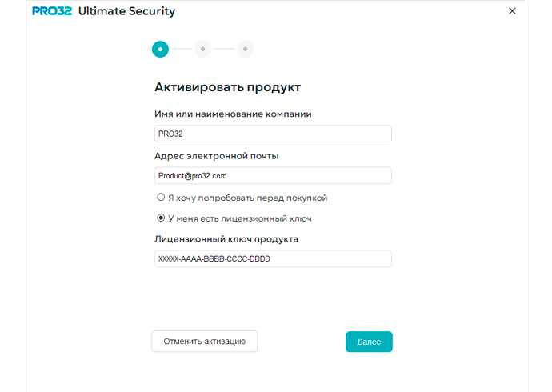Click the 'Активировать продукт' heading
This screenshot has height=392, width=552.
point(228,87)
